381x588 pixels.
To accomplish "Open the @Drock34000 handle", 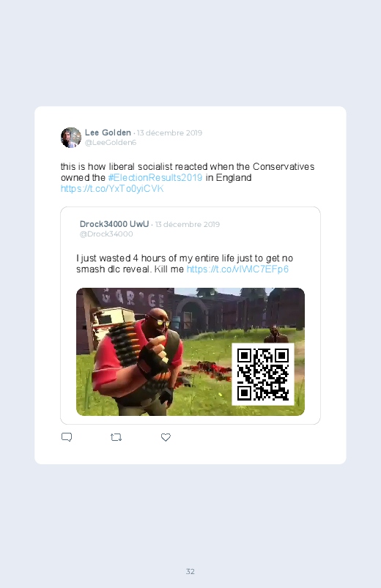I will pos(106,234).
